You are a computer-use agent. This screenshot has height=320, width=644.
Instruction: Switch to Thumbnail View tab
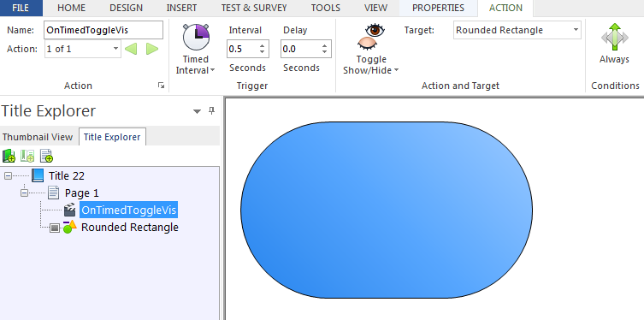[x=38, y=137]
